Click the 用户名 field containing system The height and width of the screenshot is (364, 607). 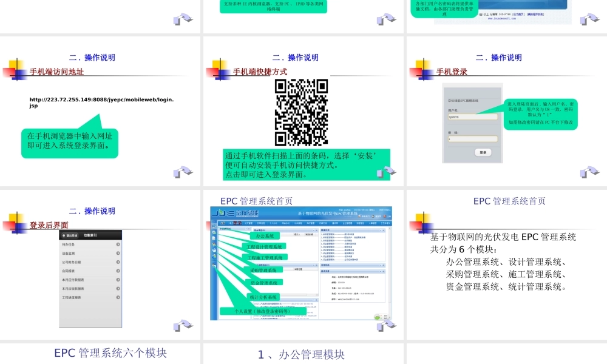pyautogui.click(x=473, y=117)
